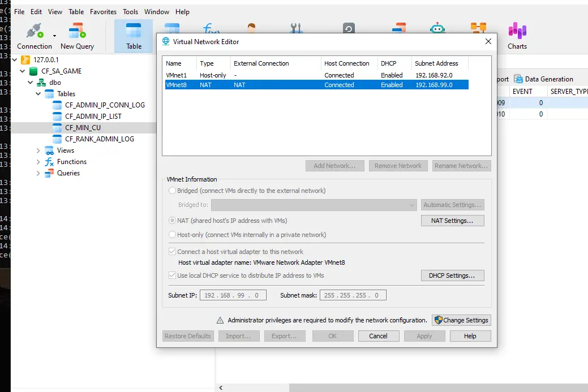Click the orange model diagram toolbar icon
The image size is (588, 392).
click(x=479, y=27)
